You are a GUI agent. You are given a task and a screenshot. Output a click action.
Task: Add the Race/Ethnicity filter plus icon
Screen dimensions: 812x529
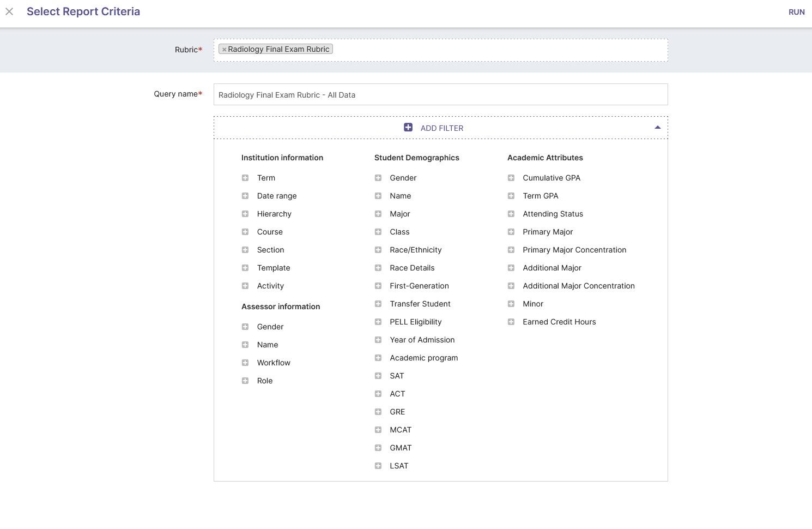(x=378, y=250)
